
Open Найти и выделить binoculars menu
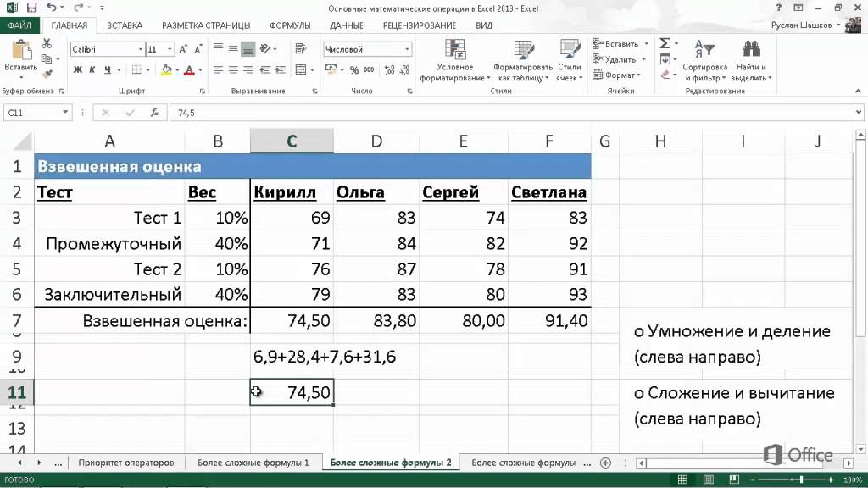tap(751, 60)
